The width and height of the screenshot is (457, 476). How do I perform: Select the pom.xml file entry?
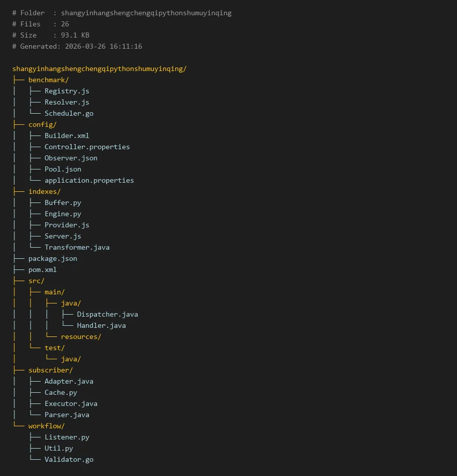(x=42, y=270)
